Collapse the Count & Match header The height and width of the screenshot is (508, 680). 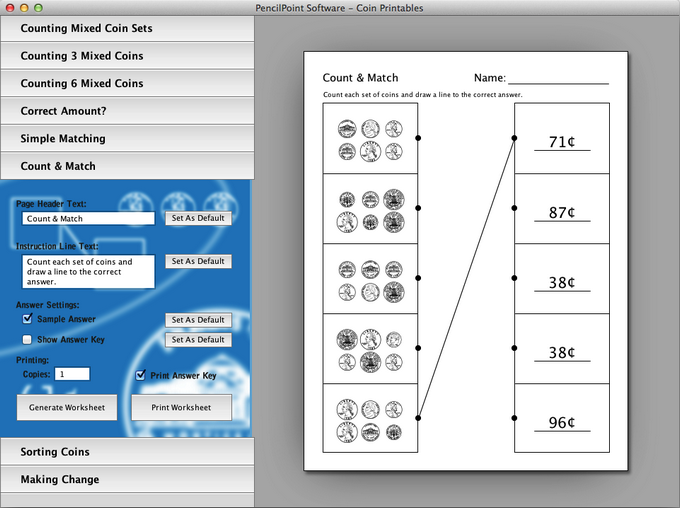[x=128, y=166]
